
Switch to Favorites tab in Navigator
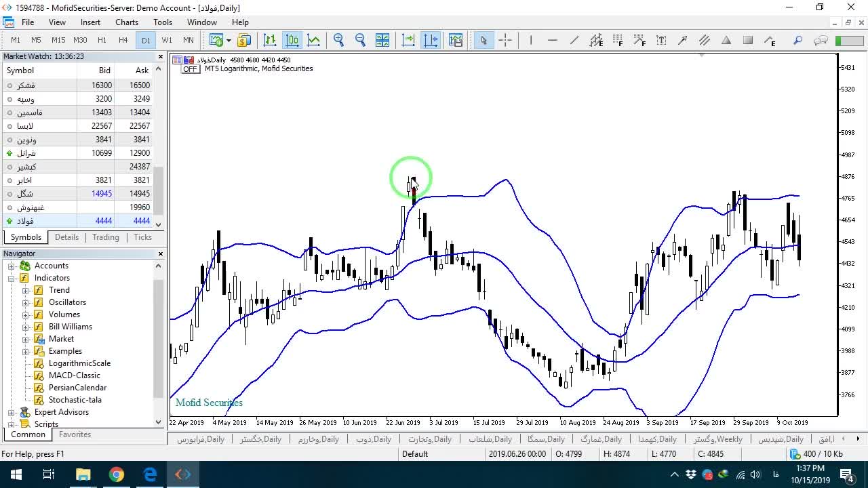(x=75, y=434)
